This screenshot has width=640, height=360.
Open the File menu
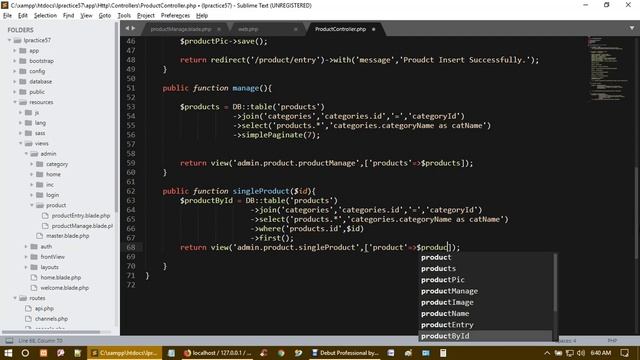[7, 16]
